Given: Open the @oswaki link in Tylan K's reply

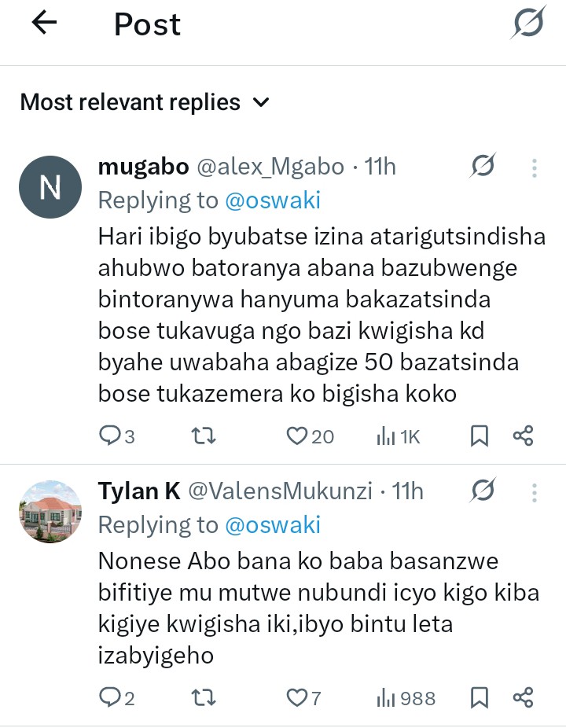Looking at the screenshot, I should click(273, 525).
